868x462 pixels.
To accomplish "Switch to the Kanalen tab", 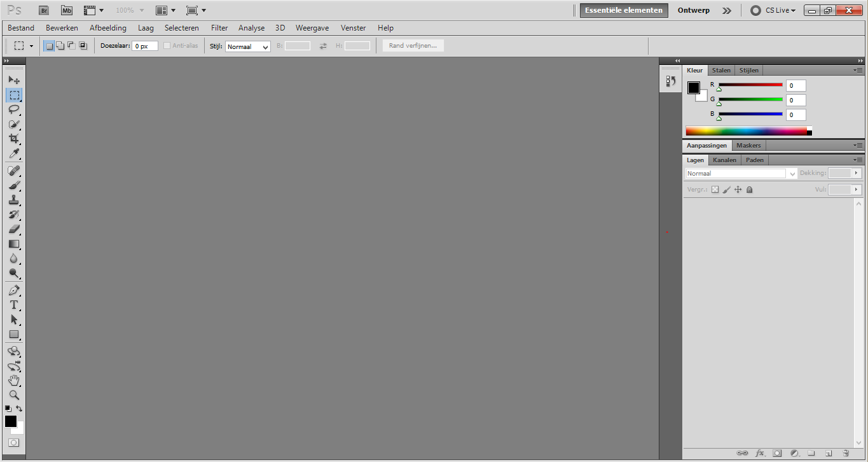I will pyautogui.click(x=724, y=160).
